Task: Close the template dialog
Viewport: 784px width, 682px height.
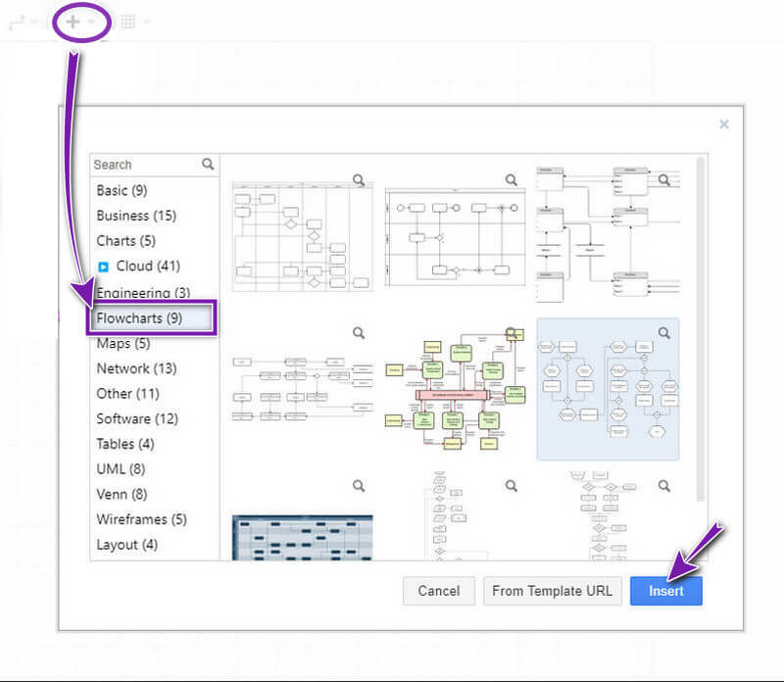Action: coord(724,124)
